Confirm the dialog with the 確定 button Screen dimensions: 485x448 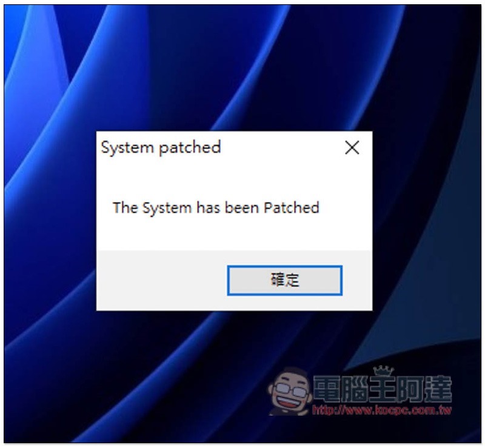(x=284, y=280)
